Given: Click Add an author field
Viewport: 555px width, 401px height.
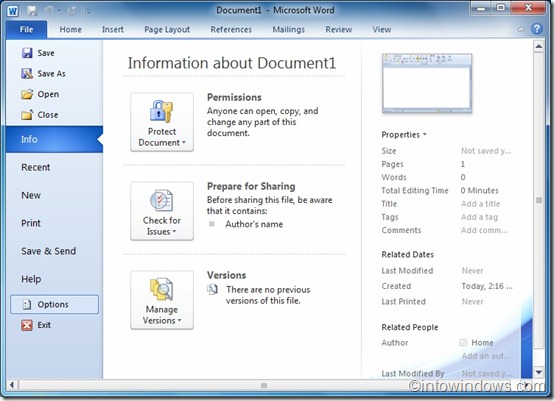Looking at the screenshot, I should point(486,356).
